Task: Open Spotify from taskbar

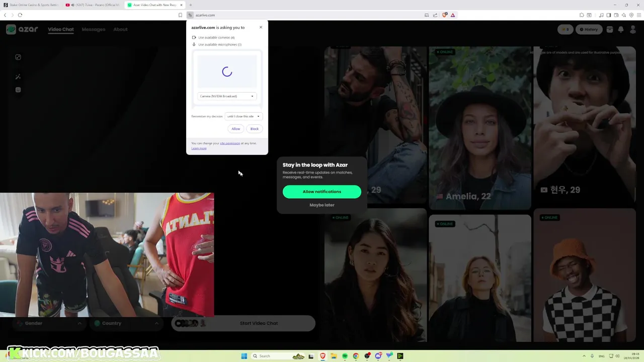Action: (x=345, y=356)
